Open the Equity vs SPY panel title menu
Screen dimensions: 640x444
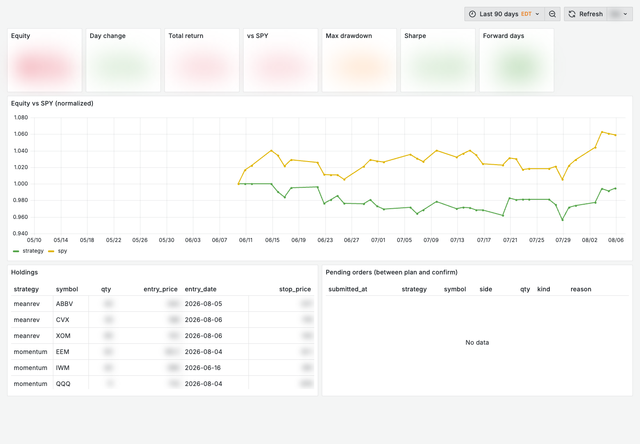[x=52, y=104]
